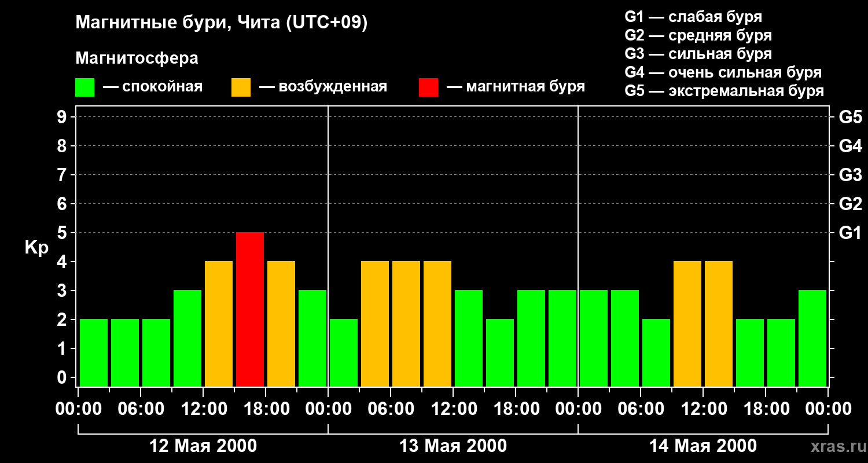868x463 pixels.
Task: Click the green swatch for спокойная
Action: coord(84,87)
